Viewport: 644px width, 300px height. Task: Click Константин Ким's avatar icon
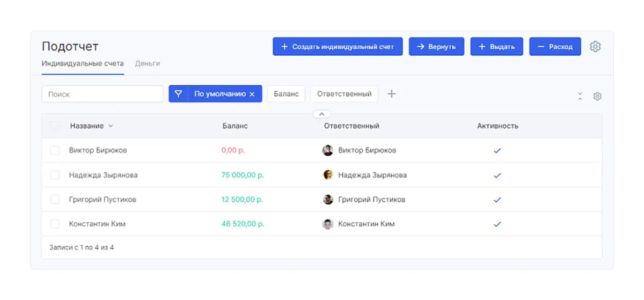[x=327, y=224]
